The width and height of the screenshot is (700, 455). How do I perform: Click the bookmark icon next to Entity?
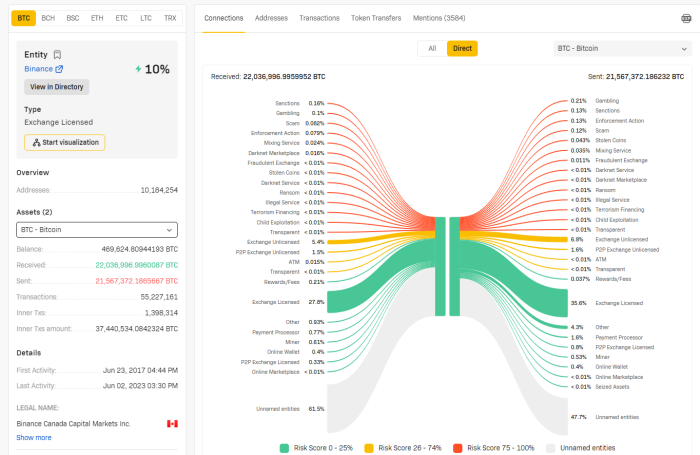click(x=58, y=54)
